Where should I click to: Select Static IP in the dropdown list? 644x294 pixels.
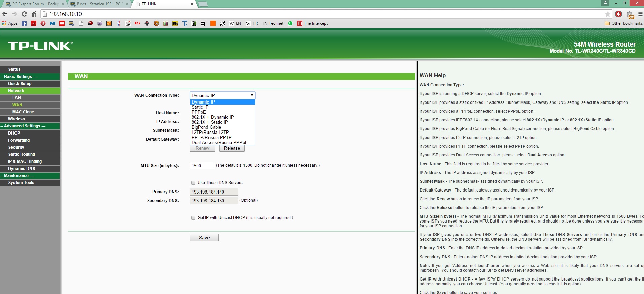pyautogui.click(x=200, y=107)
